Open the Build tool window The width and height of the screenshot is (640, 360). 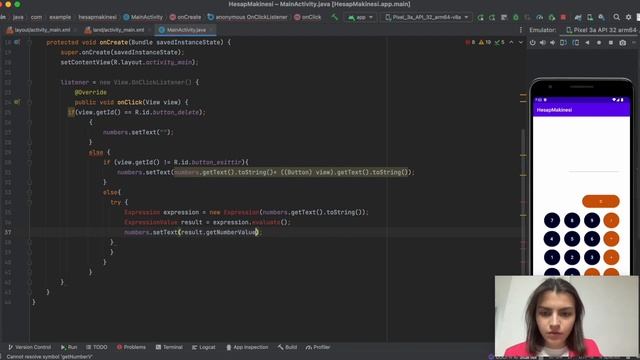(287, 347)
